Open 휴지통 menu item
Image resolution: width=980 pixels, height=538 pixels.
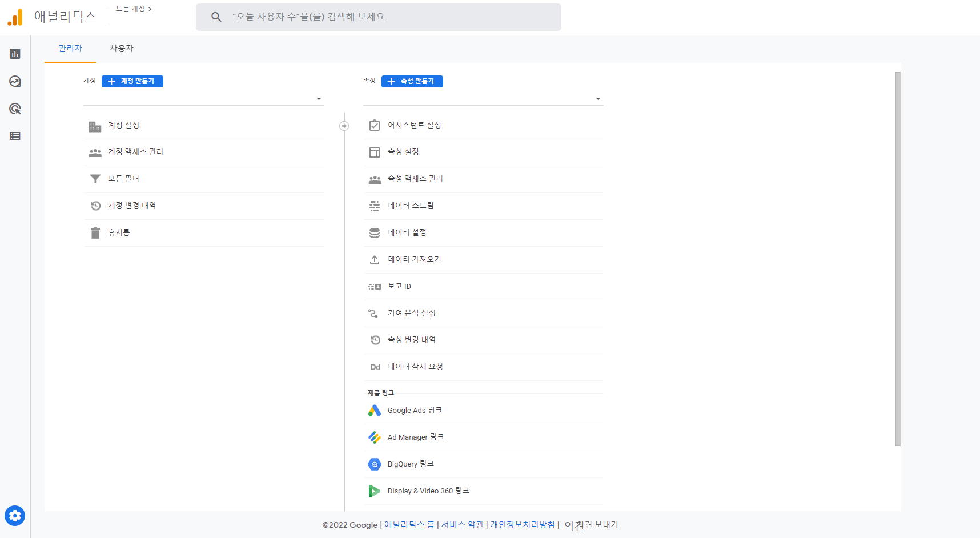coord(204,233)
